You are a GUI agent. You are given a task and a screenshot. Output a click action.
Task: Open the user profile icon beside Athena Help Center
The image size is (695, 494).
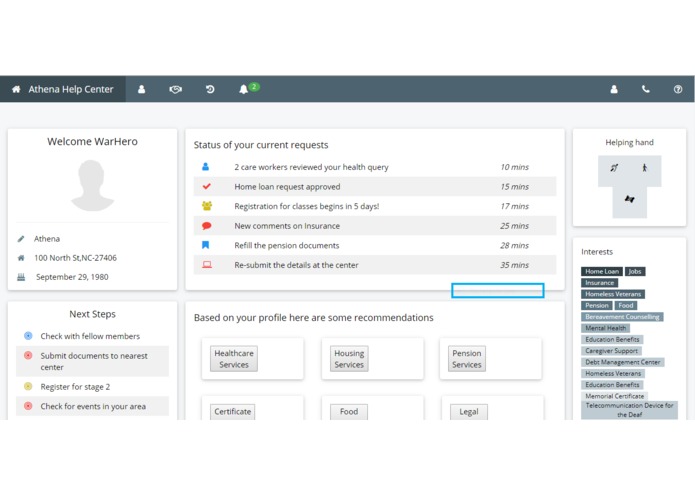pyautogui.click(x=141, y=89)
